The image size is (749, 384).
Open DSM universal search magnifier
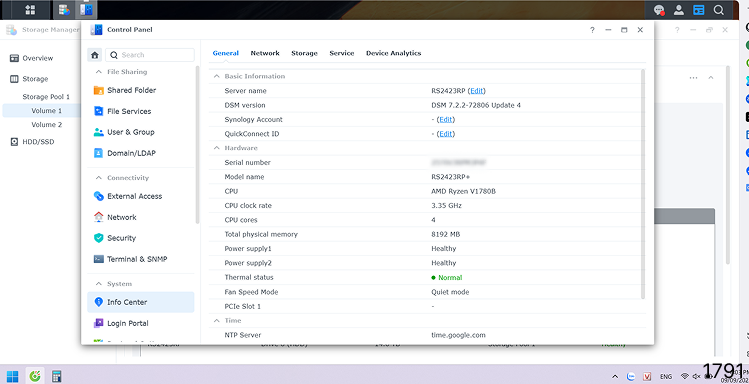(719, 10)
